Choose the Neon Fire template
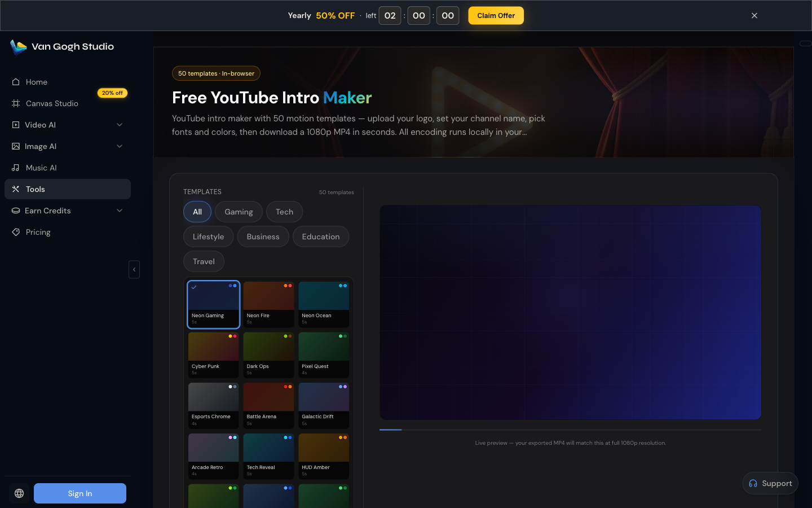Screen dimensions: 812x508 coord(269,304)
